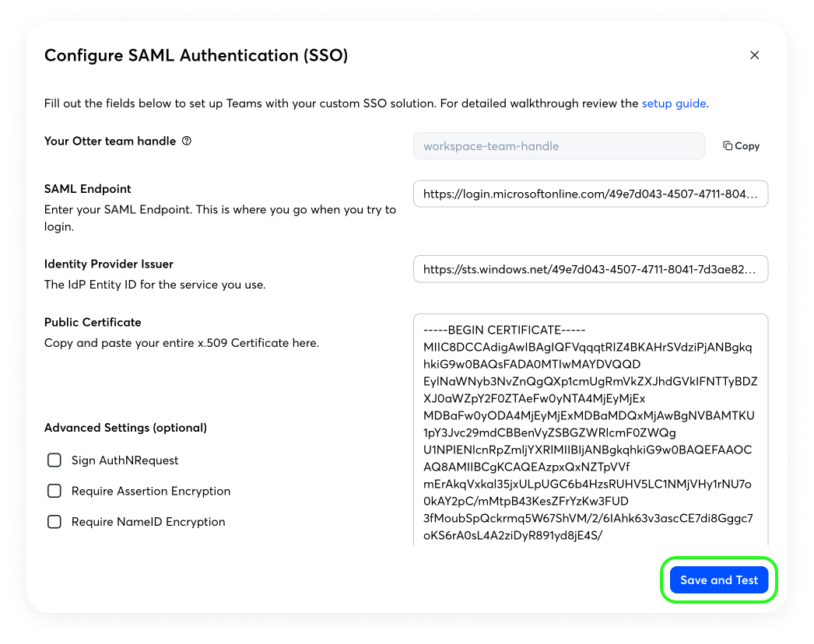Screen dimensions: 814x644
Task: Select the SAML Endpoint heading label
Action: coord(88,189)
